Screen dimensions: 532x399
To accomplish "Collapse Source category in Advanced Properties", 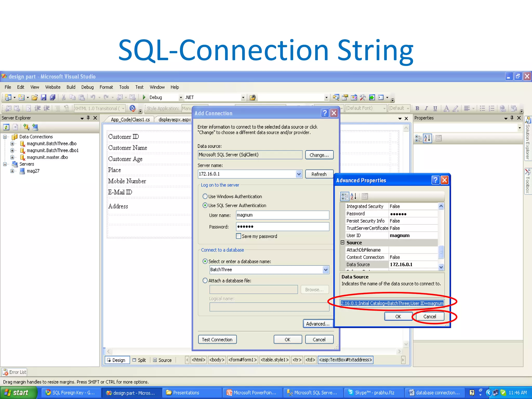I will [343, 242].
